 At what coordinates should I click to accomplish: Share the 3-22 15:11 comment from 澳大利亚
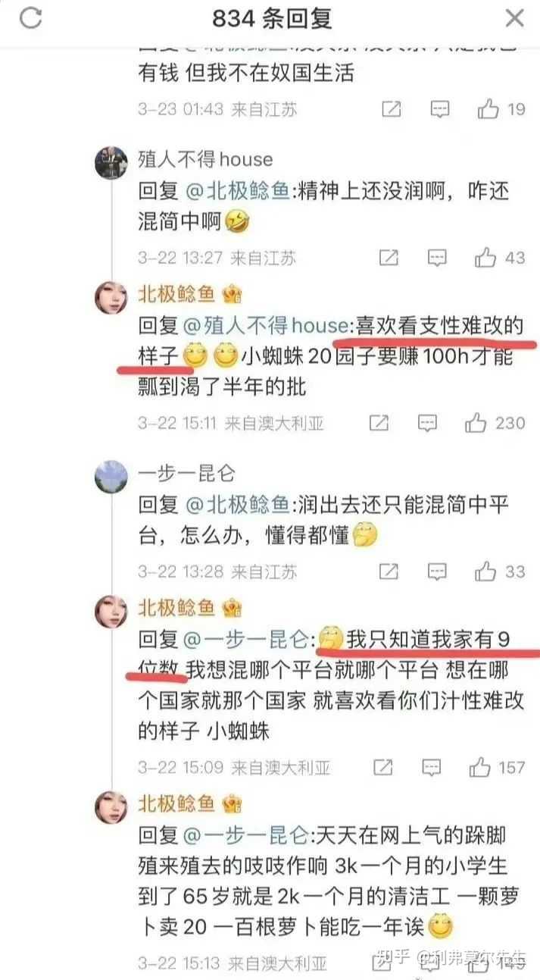coord(378,422)
